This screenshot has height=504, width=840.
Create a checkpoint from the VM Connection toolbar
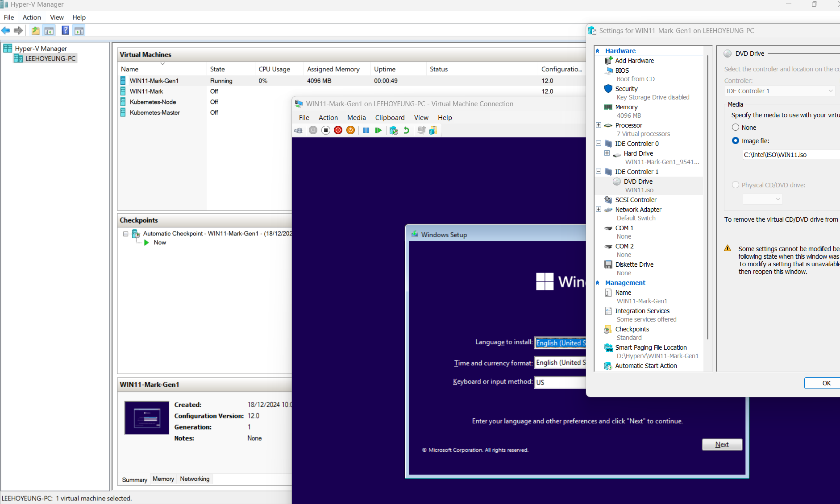coord(393,130)
